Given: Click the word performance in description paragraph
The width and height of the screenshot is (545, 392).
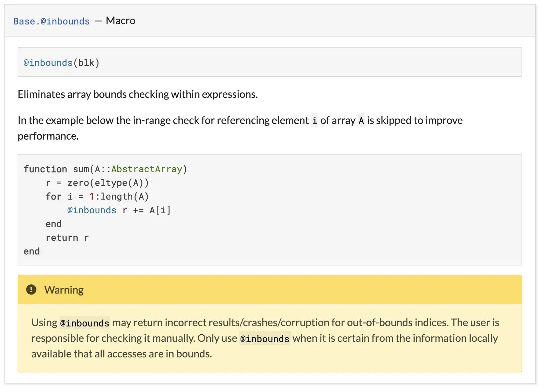Looking at the screenshot, I should pyautogui.click(x=48, y=136).
